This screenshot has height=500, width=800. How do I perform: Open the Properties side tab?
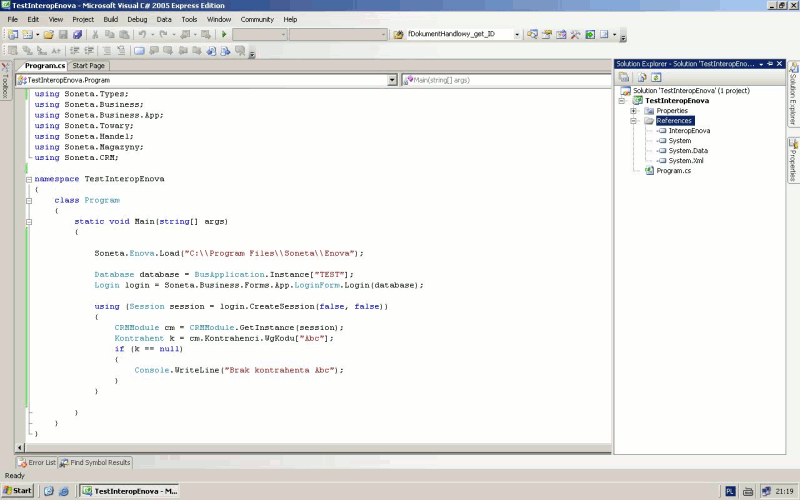coord(793,160)
